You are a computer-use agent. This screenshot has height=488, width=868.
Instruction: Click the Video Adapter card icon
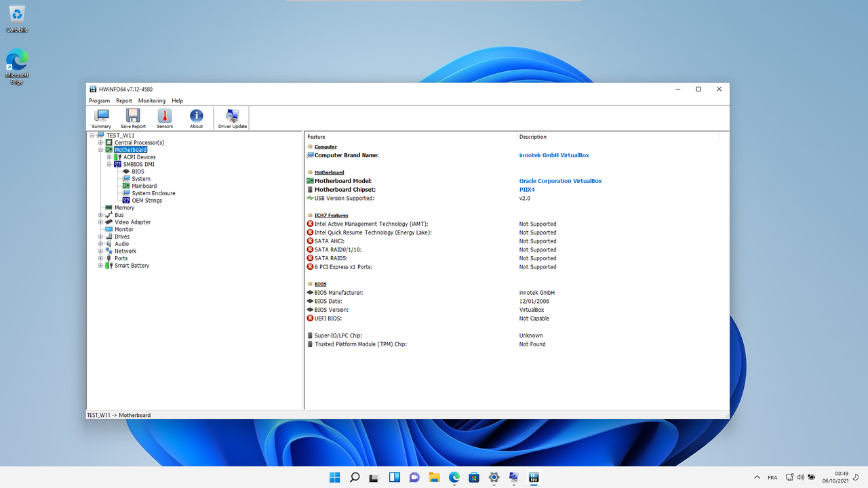pos(109,222)
